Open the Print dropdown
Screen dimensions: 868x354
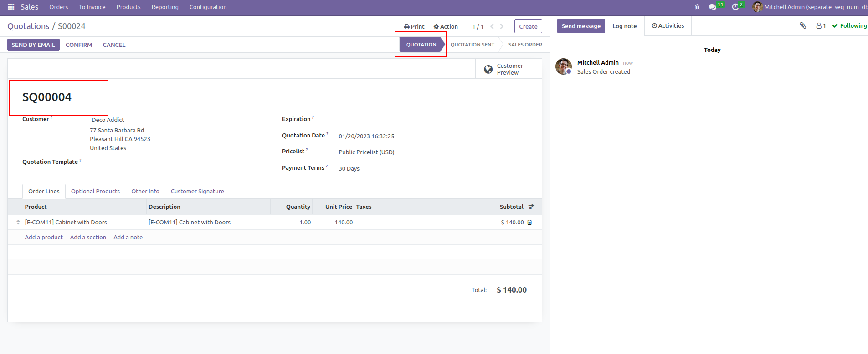pos(414,26)
